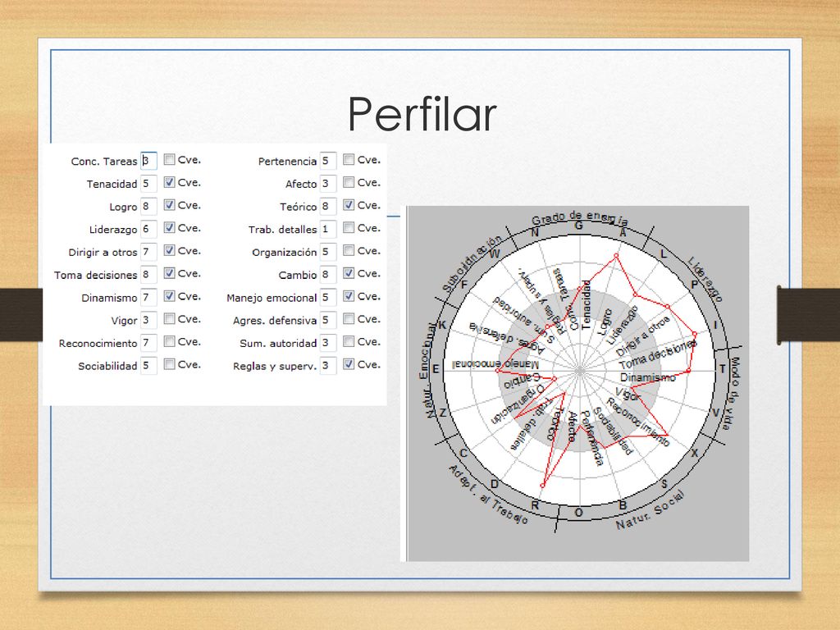Click the Dinamismo label inside the radar chart
This screenshot has width=840, height=630.
[648, 377]
